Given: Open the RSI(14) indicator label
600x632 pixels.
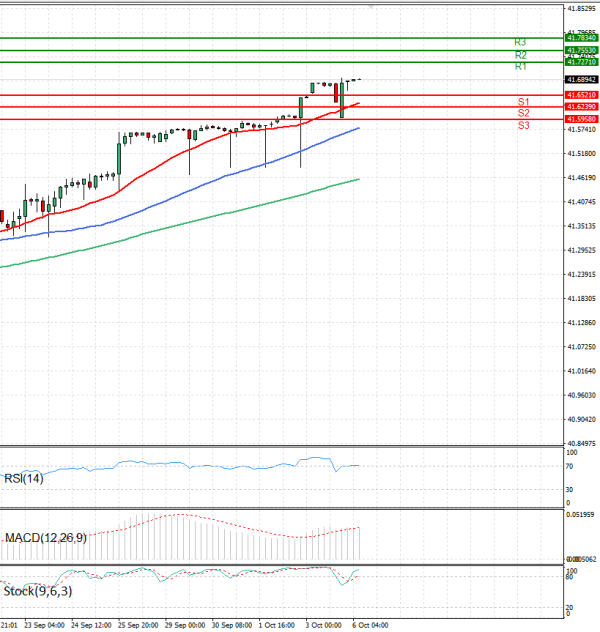Looking at the screenshot, I should (24, 478).
